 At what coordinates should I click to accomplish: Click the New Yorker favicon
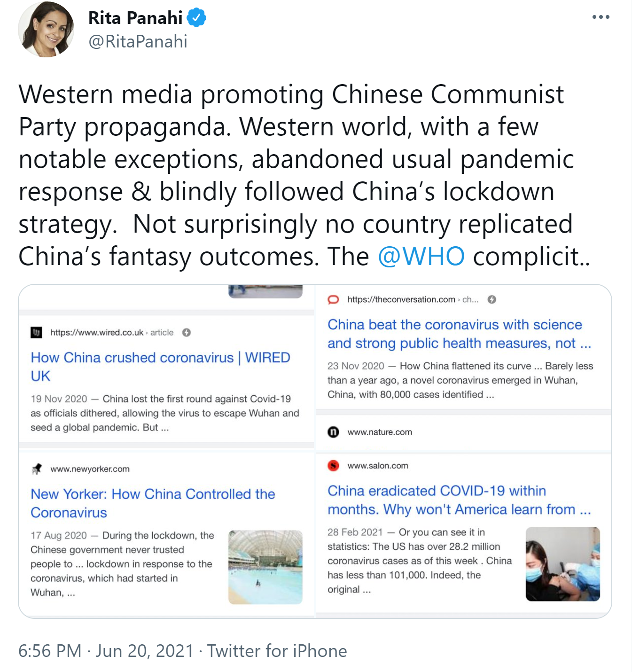tap(36, 469)
